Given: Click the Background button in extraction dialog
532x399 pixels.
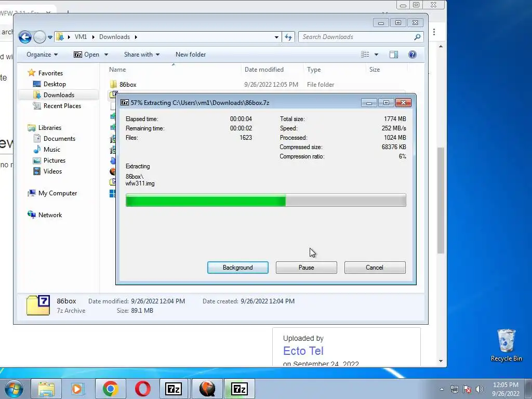Looking at the screenshot, I should [238, 268].
